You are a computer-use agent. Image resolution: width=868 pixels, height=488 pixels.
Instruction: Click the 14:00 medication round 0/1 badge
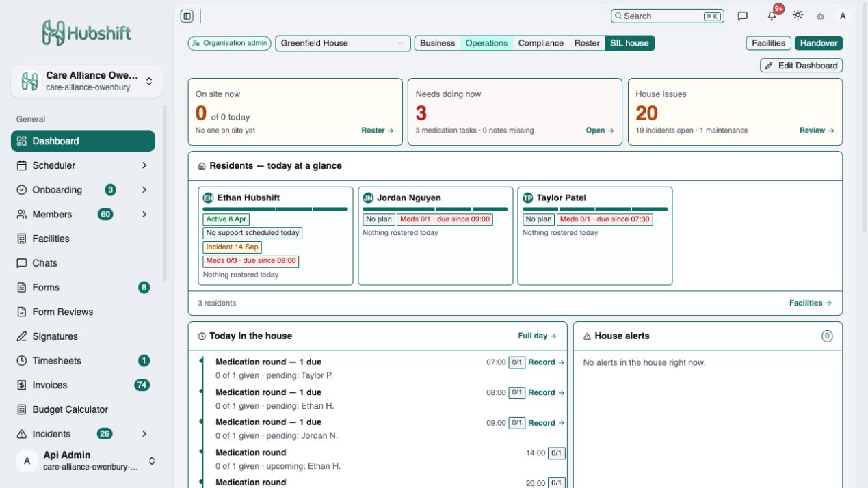[x=557, y=453]
